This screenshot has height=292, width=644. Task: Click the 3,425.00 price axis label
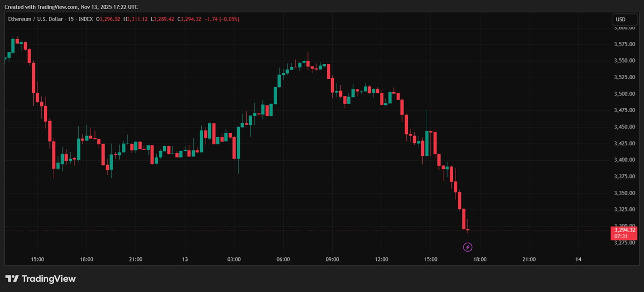coord(625,143)
